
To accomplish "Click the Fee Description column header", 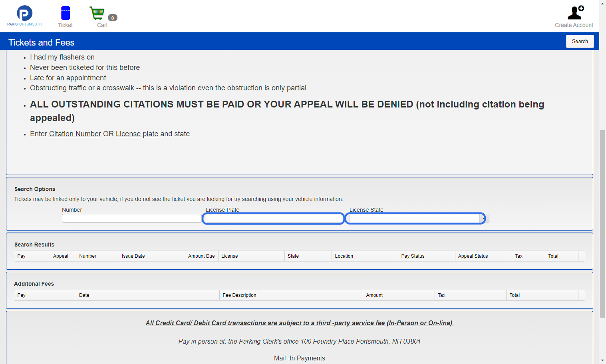I will [291, 295].
